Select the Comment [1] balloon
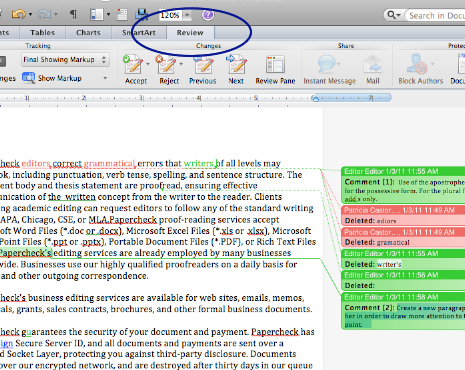 (x=403, y=185)
